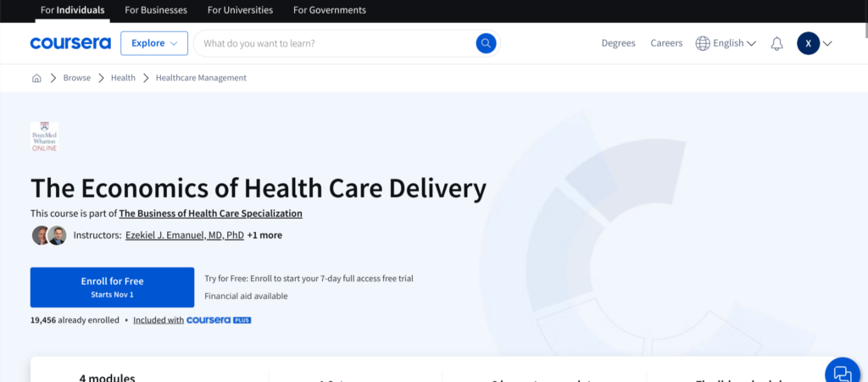Click the user avatar labeled X
This screenshot has height=382, width=868.
click(x=808, y=43)
